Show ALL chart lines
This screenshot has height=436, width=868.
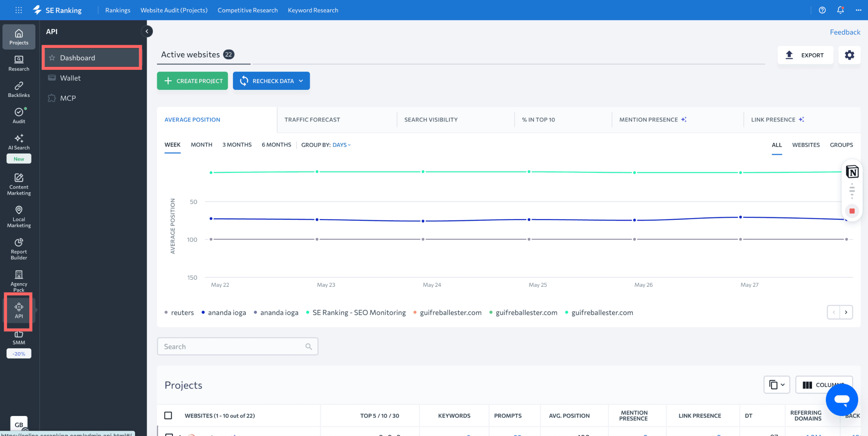(x=777, y=145)
